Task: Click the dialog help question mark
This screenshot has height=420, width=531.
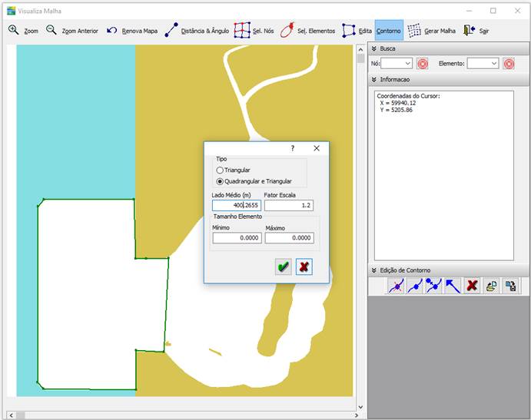Action: click(x=293, y=148)
